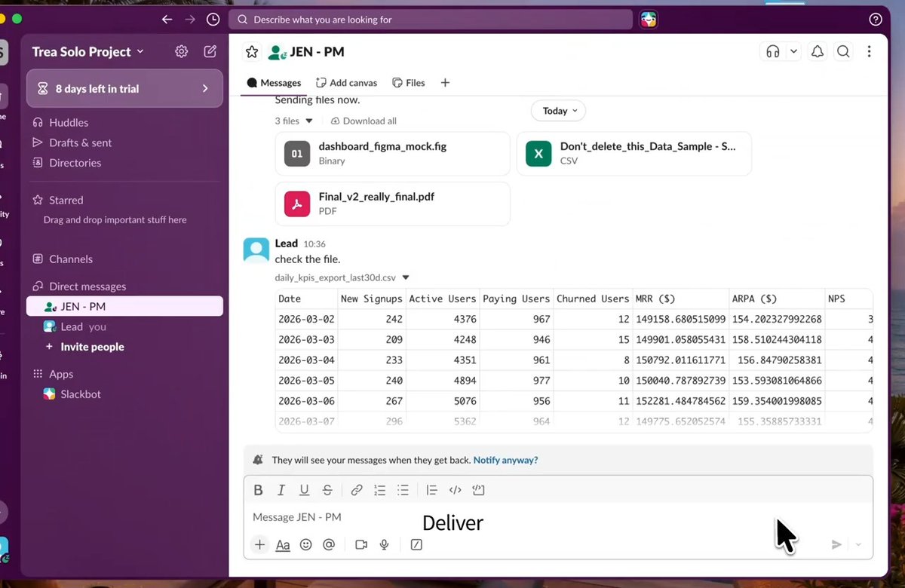
Task: Go forward with the right arrow
Action: 190,20
